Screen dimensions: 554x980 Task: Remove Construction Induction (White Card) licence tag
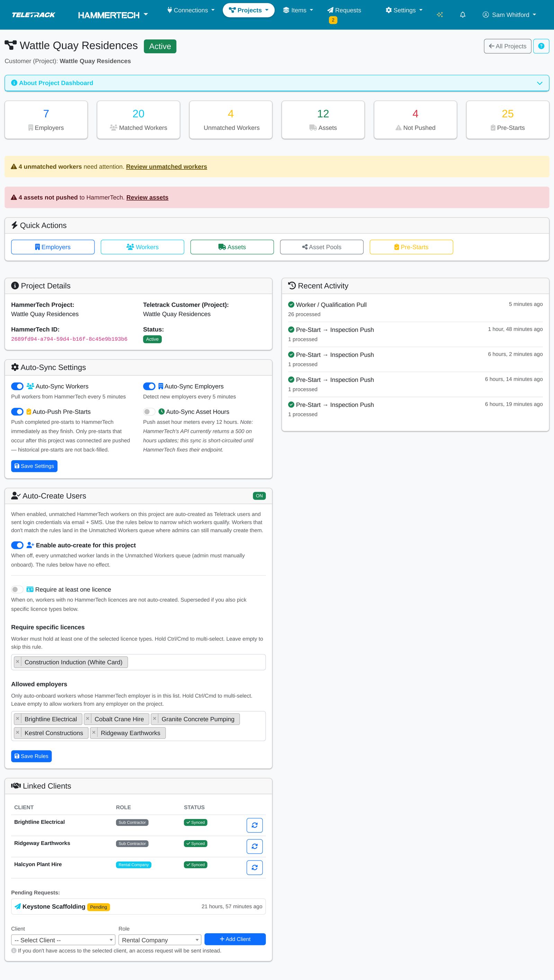[x=18, y=661]
